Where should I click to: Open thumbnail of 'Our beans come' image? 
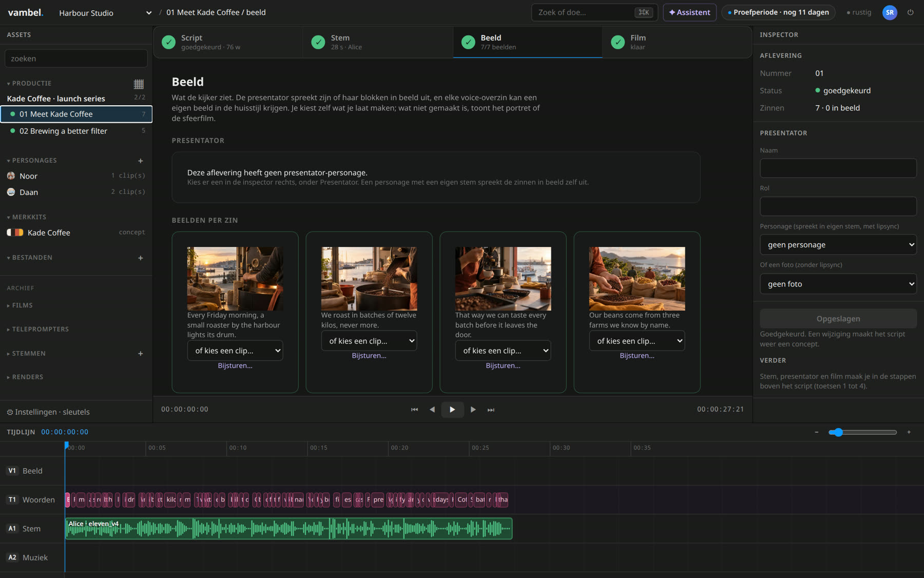637,279
